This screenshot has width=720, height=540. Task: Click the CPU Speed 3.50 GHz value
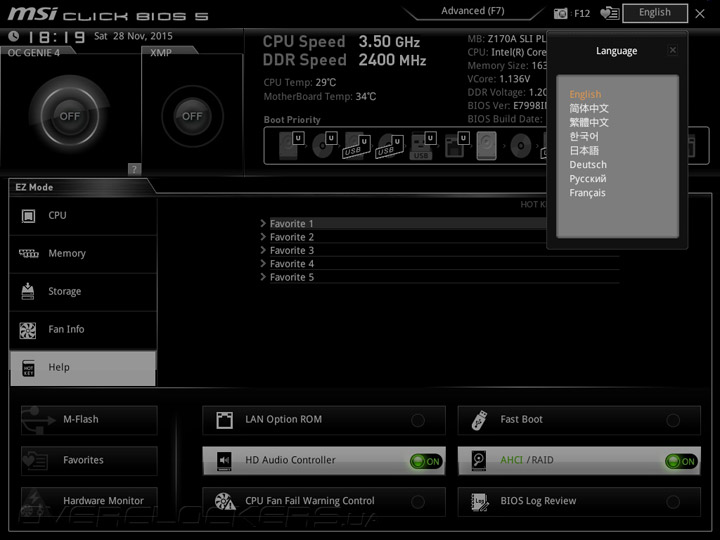(389, 41)
